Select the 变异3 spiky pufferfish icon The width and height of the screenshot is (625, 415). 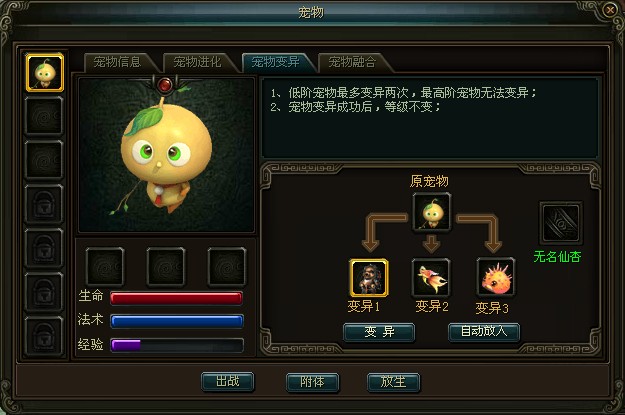[495, 277]
